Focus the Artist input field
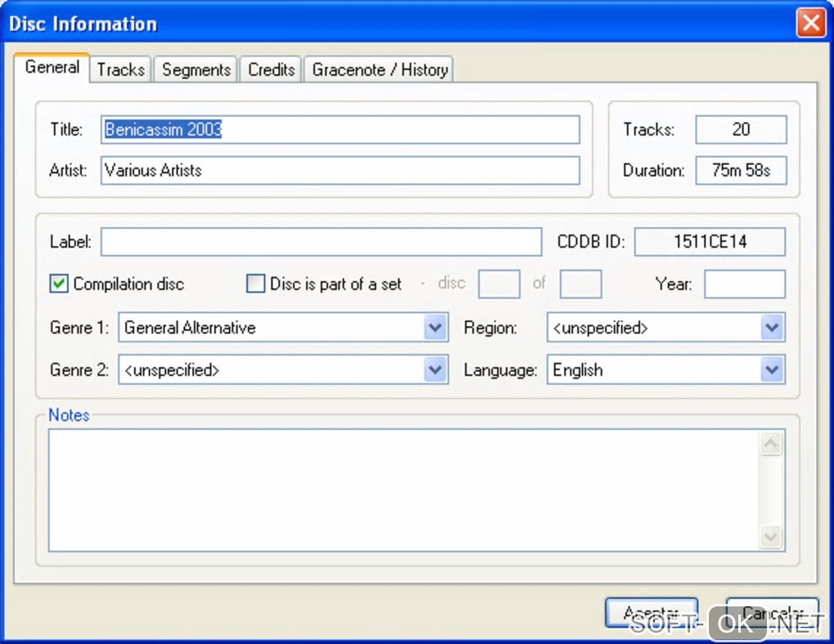Viewport: 834px width, 644px height. (340, 171)
